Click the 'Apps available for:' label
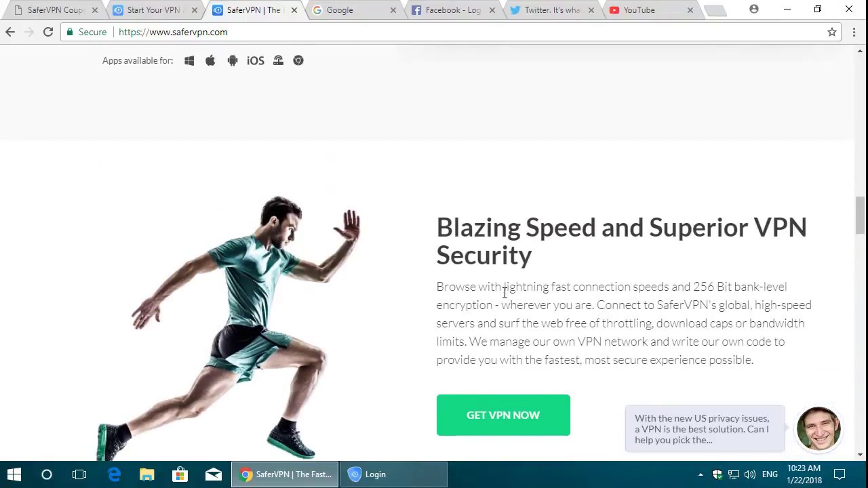The height and width of the screenshot is (488, 868). (138, 60)
